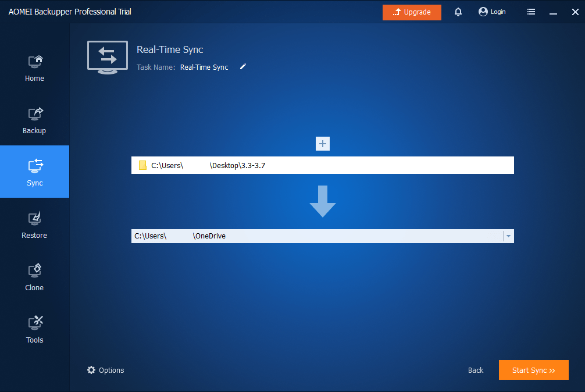Open the Tools section
The width and height of the screenshot is (585, 392).
coord(34,329)
